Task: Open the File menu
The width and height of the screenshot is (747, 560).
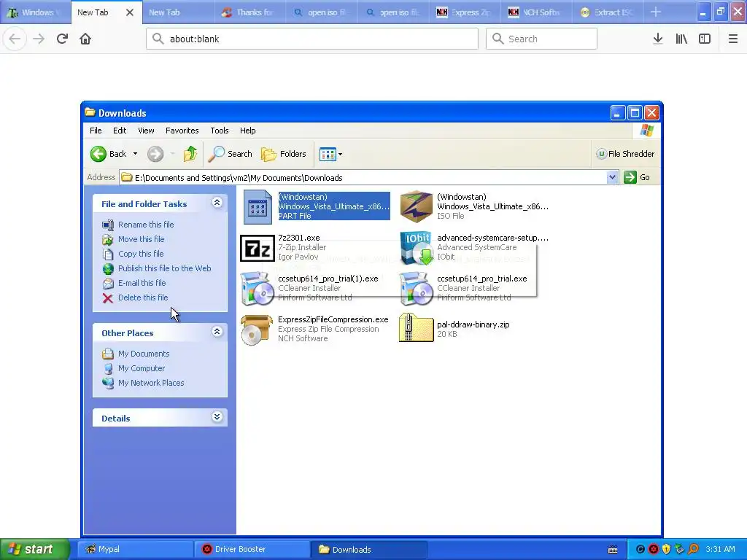Action: tap(96, 131)
